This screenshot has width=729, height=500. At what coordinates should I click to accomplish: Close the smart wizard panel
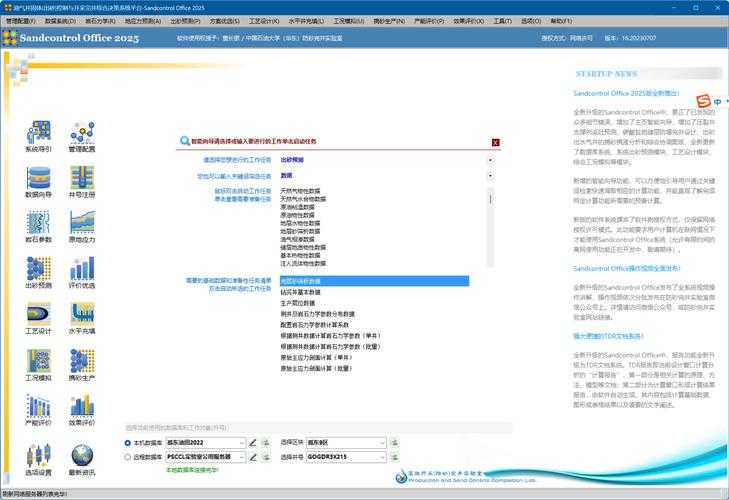[496, 142]
